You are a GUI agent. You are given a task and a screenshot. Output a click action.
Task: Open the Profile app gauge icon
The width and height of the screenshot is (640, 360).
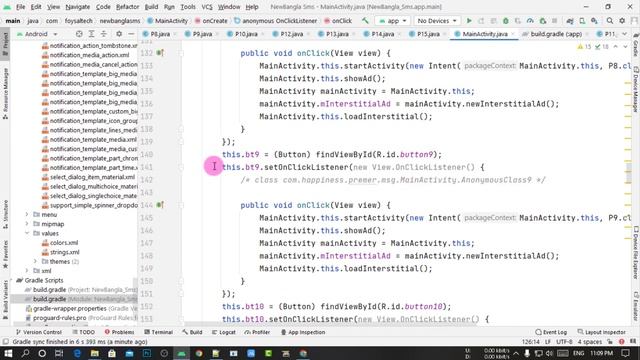530,20
